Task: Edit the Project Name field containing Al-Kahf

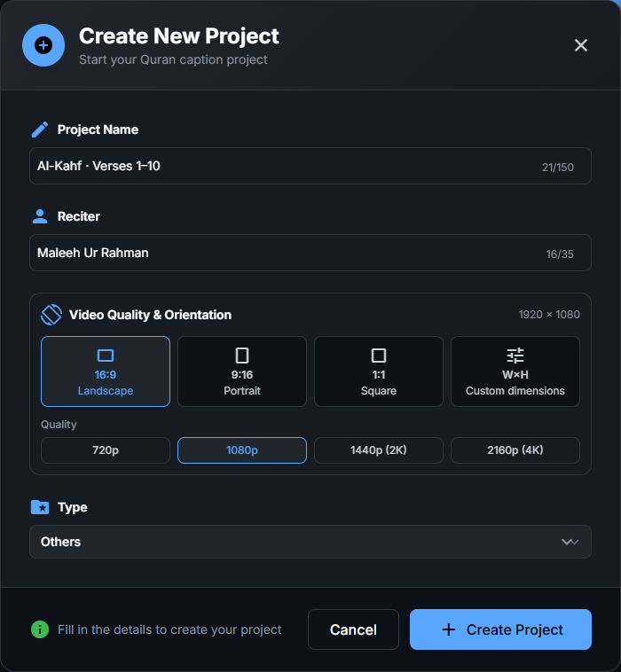Action: (x=310, y=166)
